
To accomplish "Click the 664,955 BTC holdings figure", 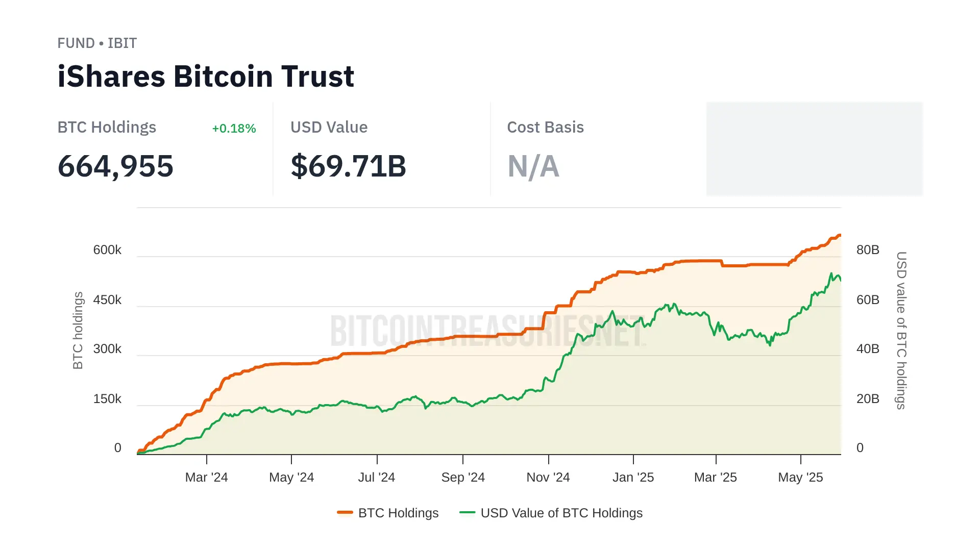I will tap(116, 166).
